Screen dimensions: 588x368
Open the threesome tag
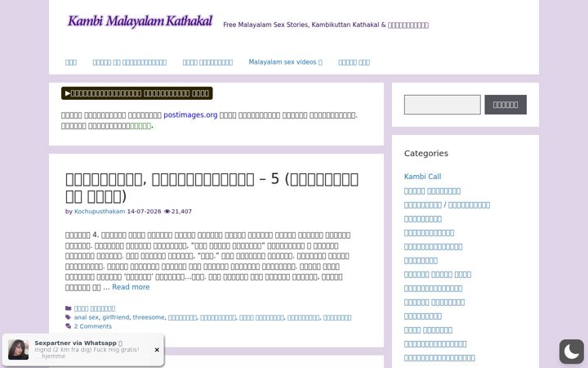[149, 317]
